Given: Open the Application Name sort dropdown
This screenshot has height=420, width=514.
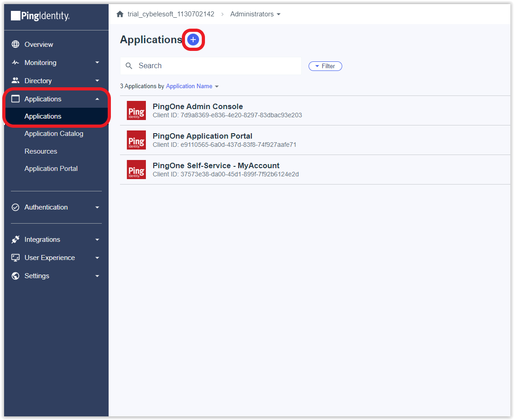Looking at the screenshot, I should coord(192,86).
